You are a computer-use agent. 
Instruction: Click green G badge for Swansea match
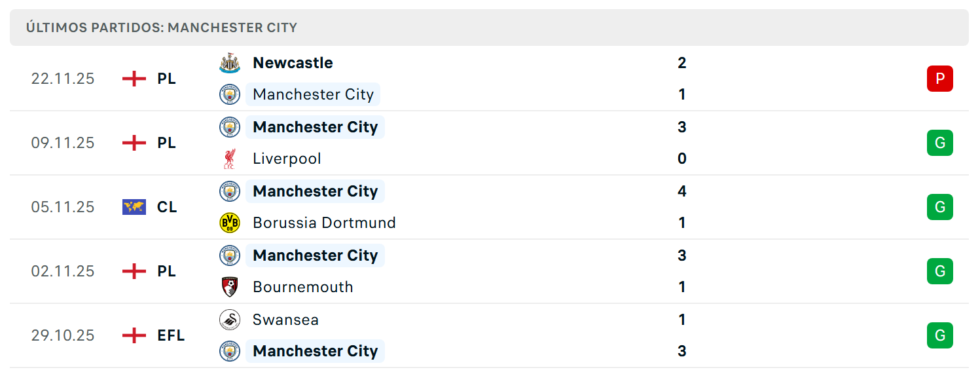pyautogui.click(x=939, y=335)
